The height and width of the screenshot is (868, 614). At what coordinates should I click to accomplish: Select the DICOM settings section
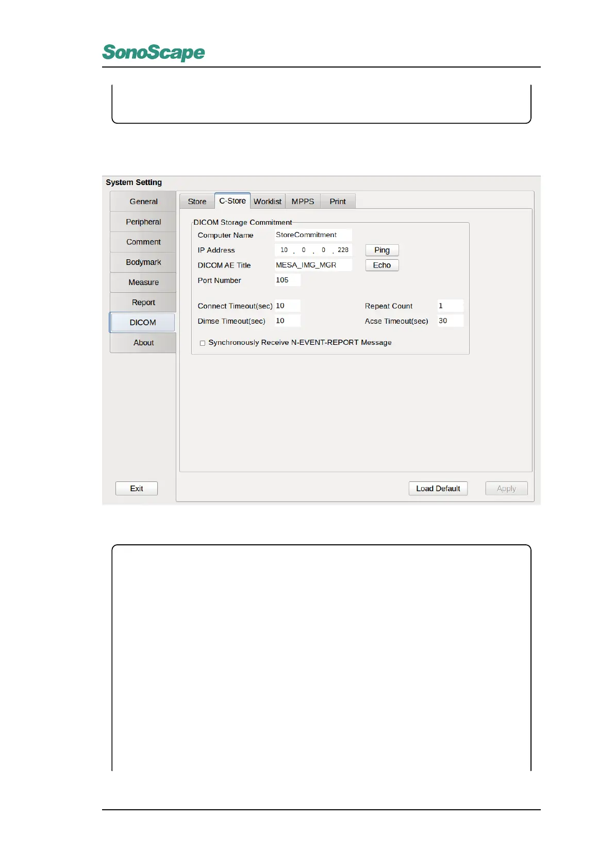pos(143,322)
